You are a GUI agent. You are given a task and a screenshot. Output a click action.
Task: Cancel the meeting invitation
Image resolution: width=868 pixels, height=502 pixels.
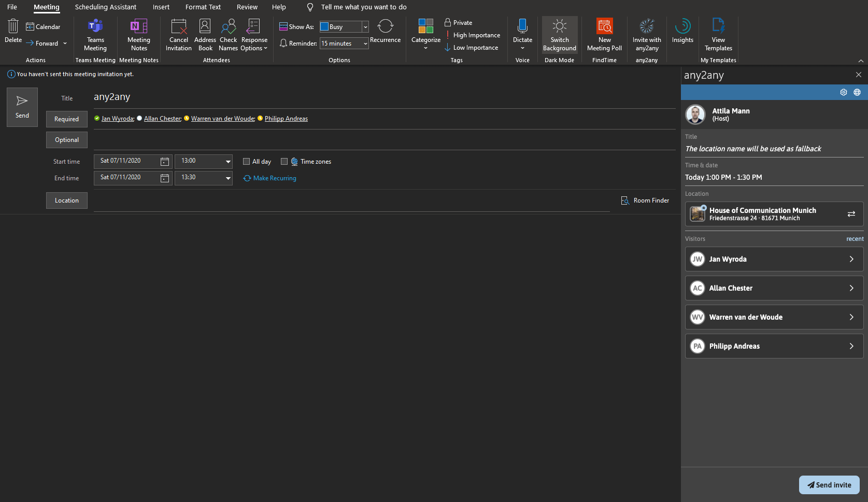[178, 35]
